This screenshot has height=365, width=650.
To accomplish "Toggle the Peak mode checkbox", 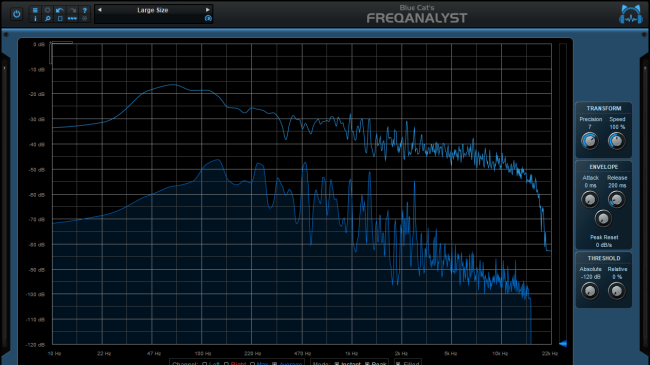I will 367,364.
